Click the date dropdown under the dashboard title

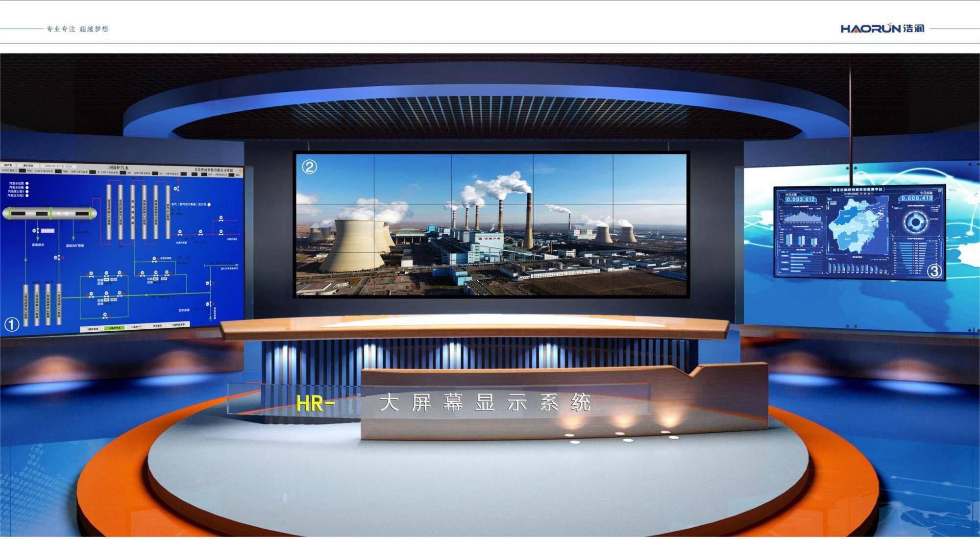tap(858, 194)
